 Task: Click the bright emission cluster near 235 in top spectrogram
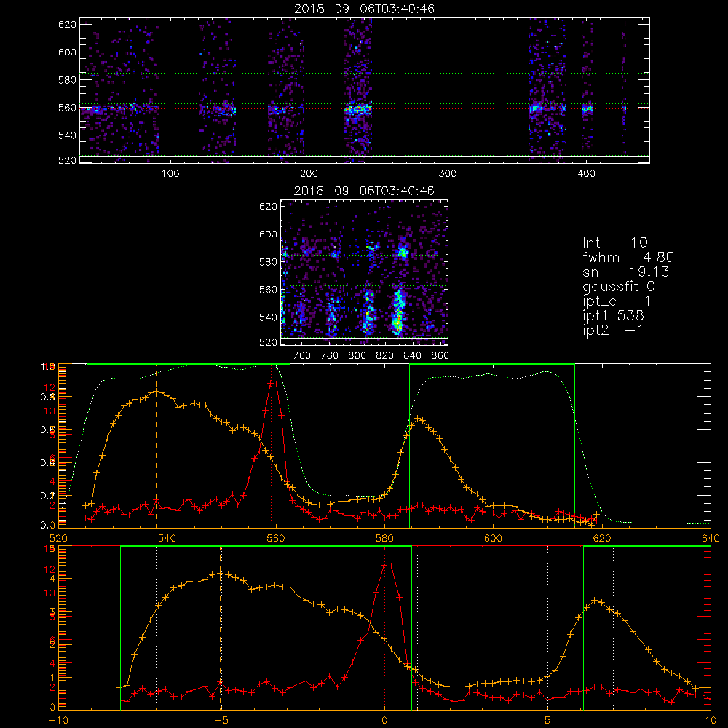357,110
